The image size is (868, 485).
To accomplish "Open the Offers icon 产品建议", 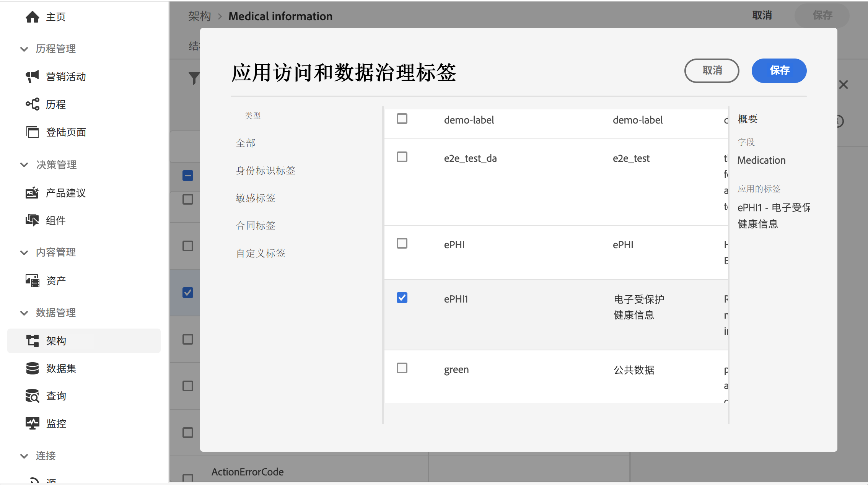I will 33,193.
